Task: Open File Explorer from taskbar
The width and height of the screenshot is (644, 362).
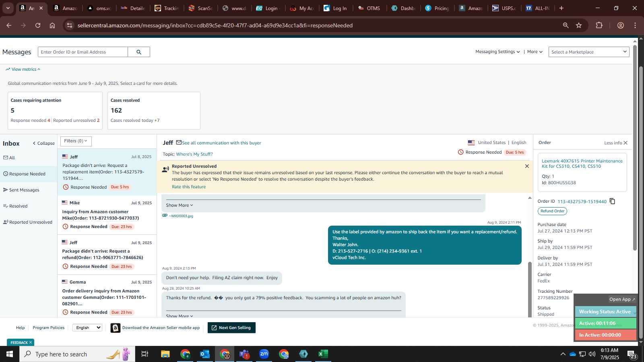Action: pos(165,354)
